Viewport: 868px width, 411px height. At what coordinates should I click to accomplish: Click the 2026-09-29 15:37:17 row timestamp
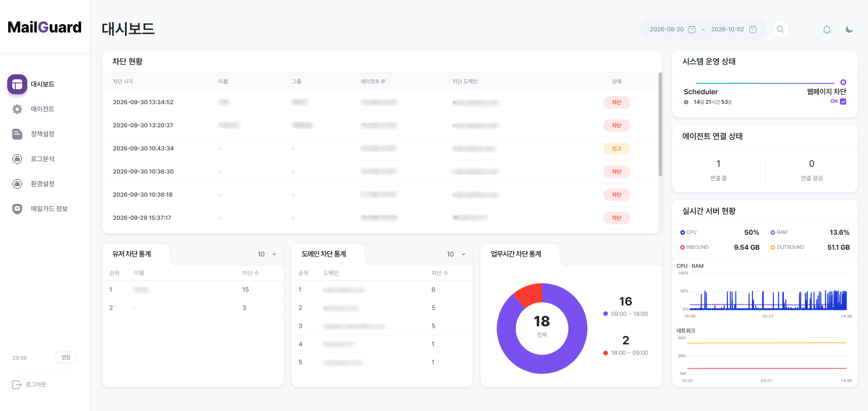[x=142, y=218]
